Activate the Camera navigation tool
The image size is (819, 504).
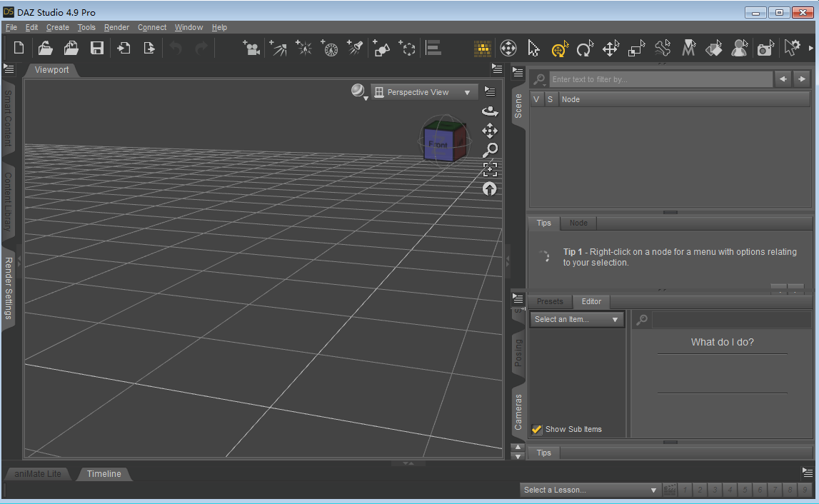point(508,49)
